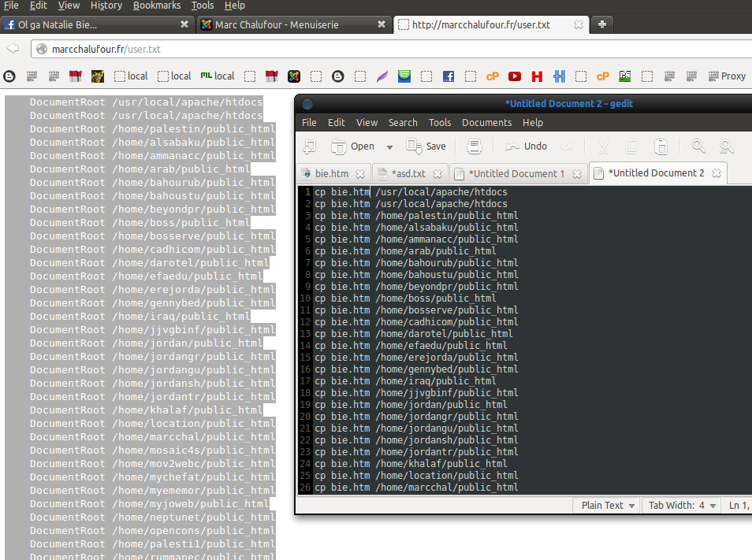752x560 pixels.
Task: Print the document via printer icon
Action: click(x=475, y=146)
